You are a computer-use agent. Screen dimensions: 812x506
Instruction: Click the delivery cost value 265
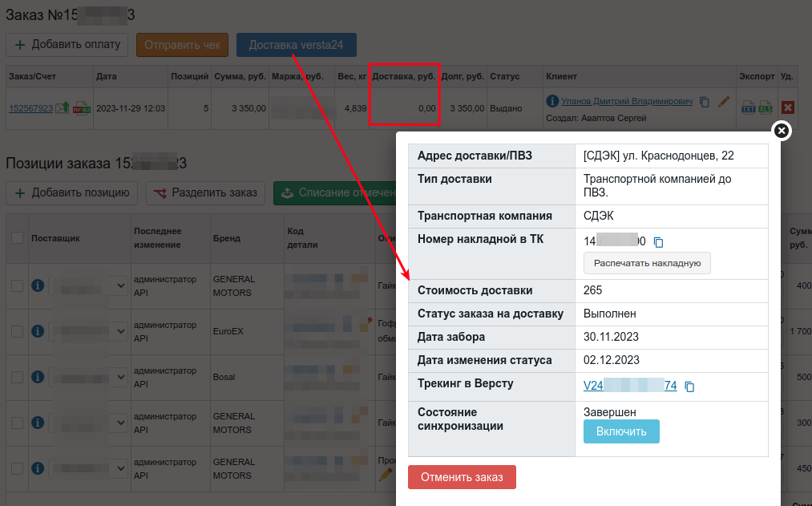click(593, 290)
